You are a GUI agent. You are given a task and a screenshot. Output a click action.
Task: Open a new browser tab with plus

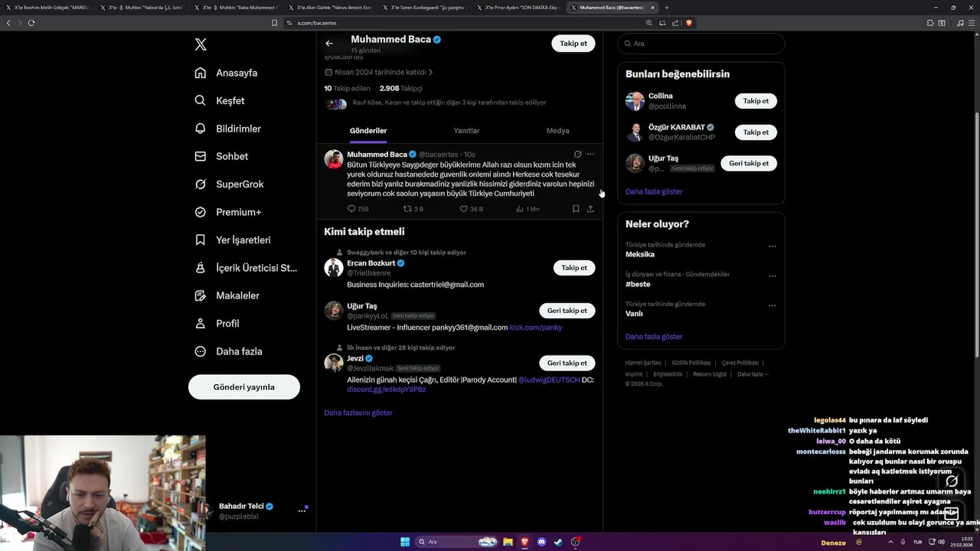(667, 7)
